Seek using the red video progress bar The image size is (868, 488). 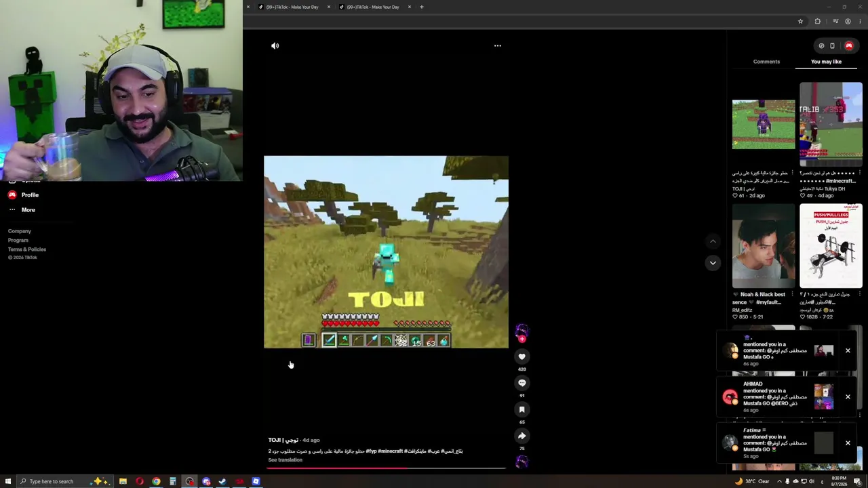point(386,468)
